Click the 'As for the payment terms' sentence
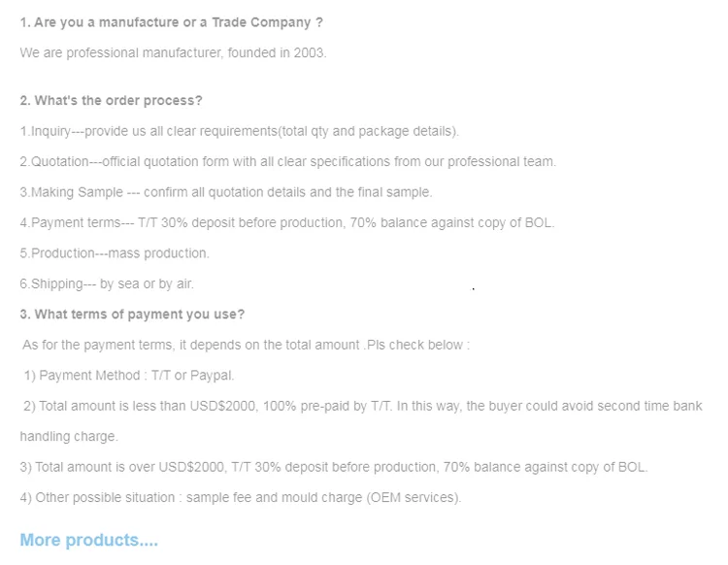The image size is (728, 565). pos(247,345)
